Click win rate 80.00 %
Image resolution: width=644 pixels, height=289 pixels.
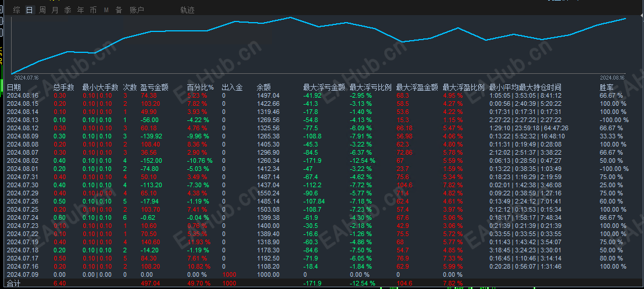[x=611, y=258]
